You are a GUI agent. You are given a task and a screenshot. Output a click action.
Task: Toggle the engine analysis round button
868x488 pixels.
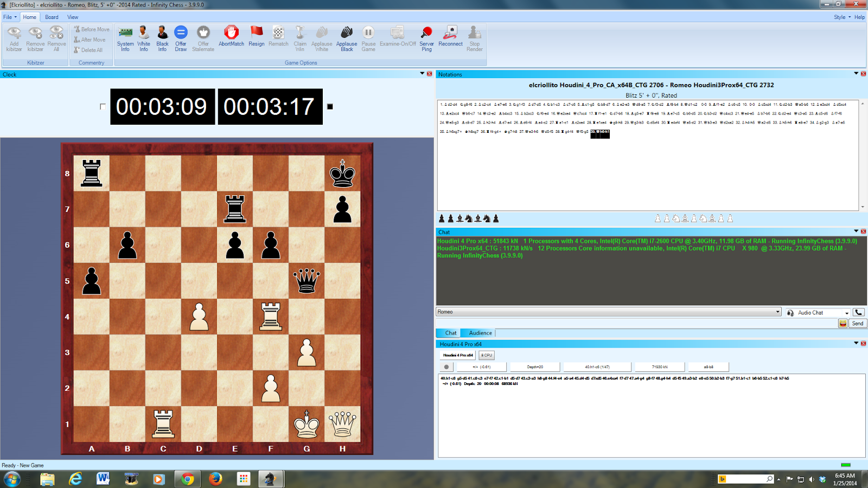click(446, 367)
